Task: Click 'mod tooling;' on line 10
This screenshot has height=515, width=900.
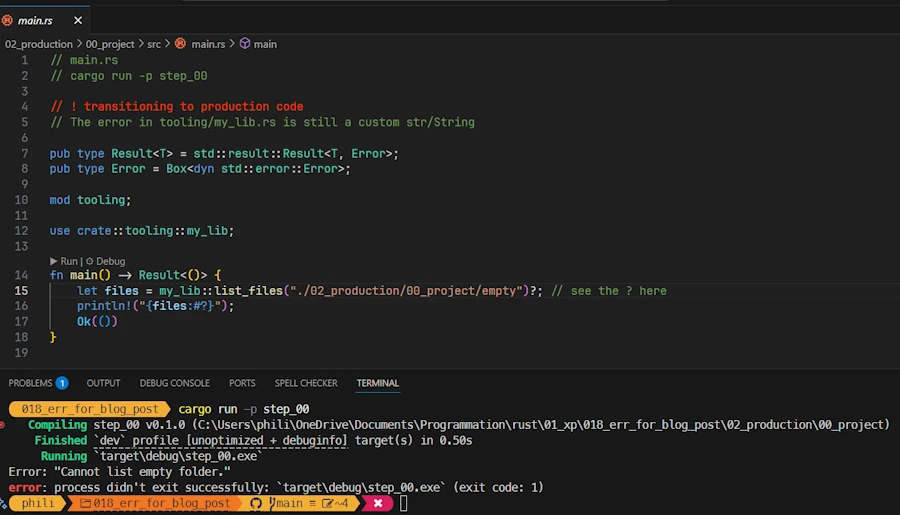Action: point(90,200)
